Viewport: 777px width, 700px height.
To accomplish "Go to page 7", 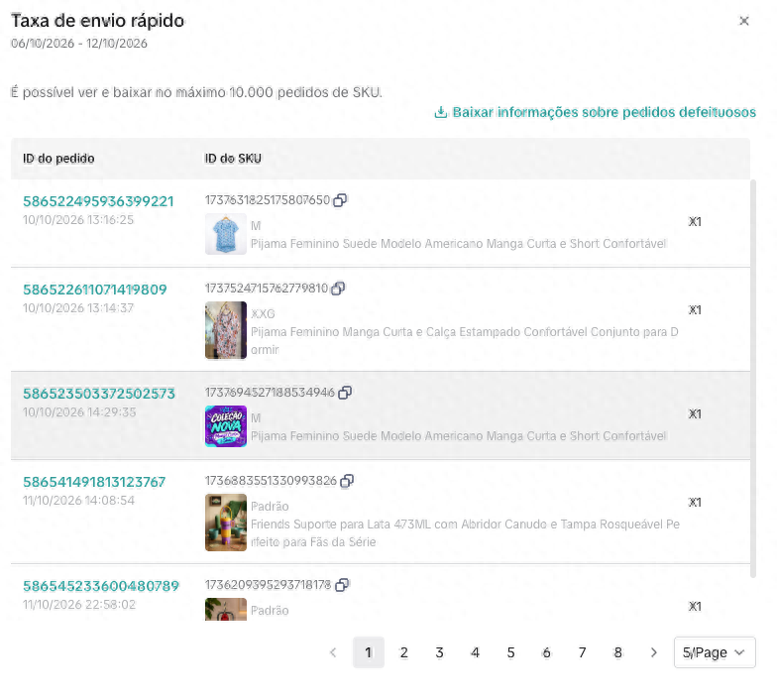I will tap(583, 652).
